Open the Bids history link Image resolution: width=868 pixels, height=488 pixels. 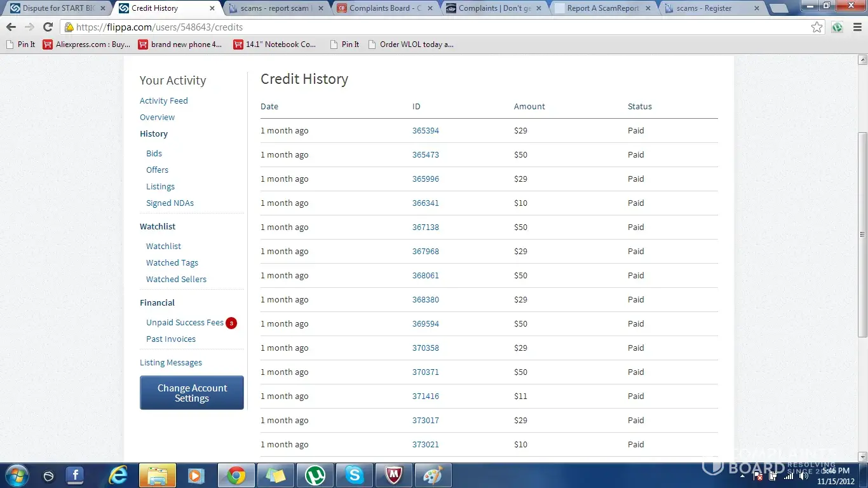(154, 154)
